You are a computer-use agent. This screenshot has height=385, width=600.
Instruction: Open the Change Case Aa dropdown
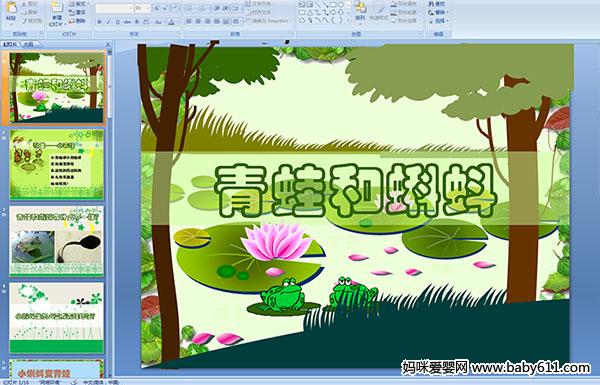point(158,22)
